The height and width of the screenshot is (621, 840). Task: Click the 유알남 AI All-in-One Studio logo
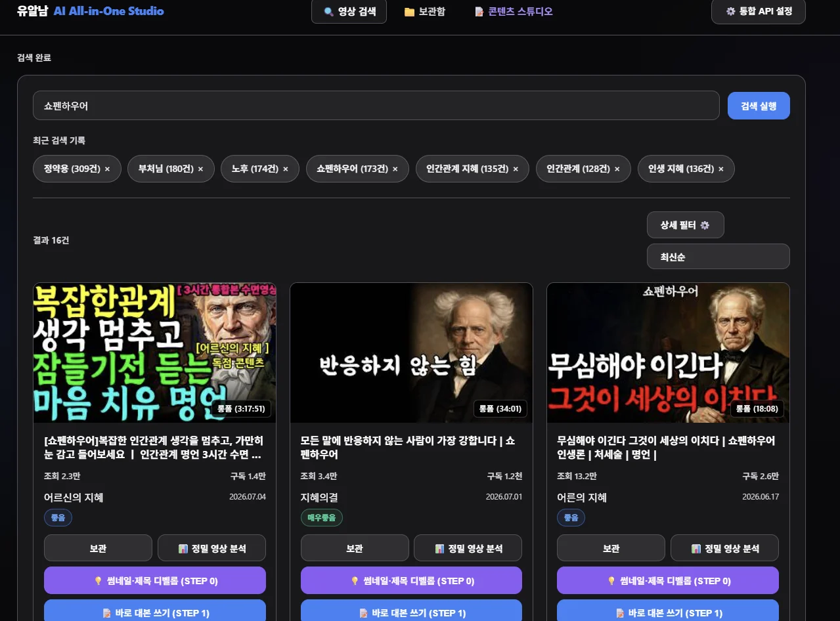tap(91, 11)
